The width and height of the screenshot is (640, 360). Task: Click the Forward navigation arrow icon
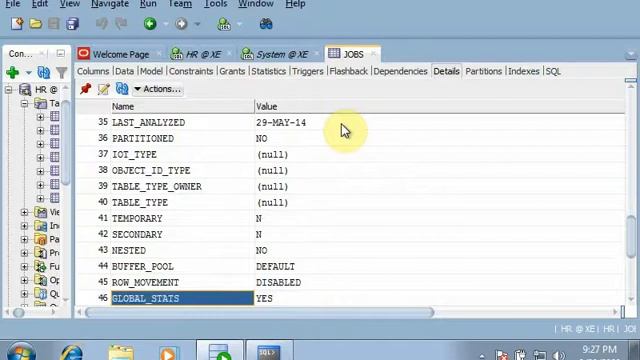(x=181, y=24)
